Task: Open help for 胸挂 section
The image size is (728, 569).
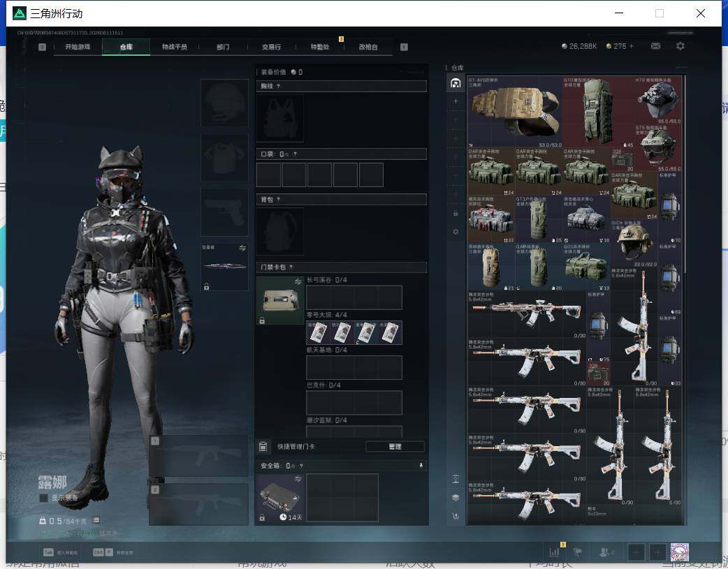Action: click(278, 87)
